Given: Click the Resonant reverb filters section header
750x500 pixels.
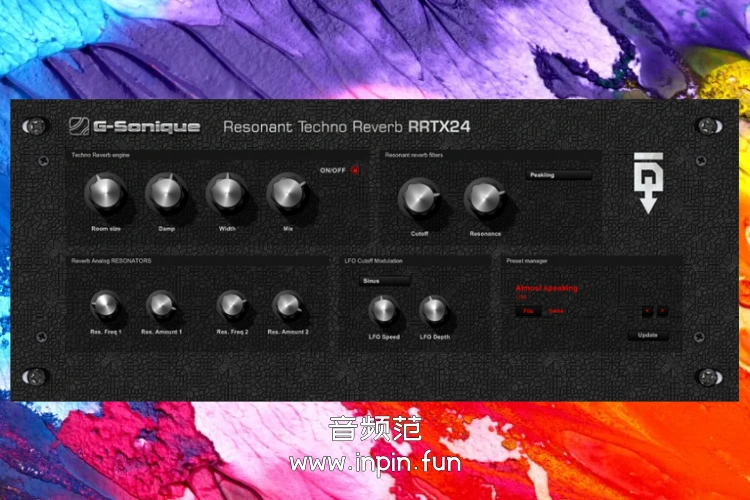Looking at the screenshot, I should coord(414,155).
